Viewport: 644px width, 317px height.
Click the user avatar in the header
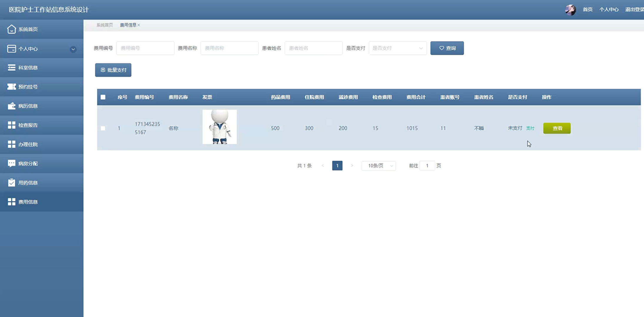(x=570, y=10)
